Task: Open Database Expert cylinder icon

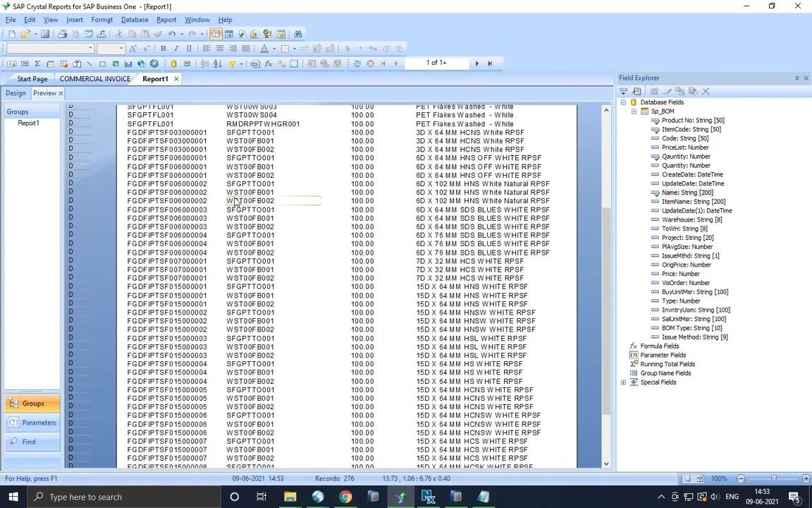Action: [174, 64]
